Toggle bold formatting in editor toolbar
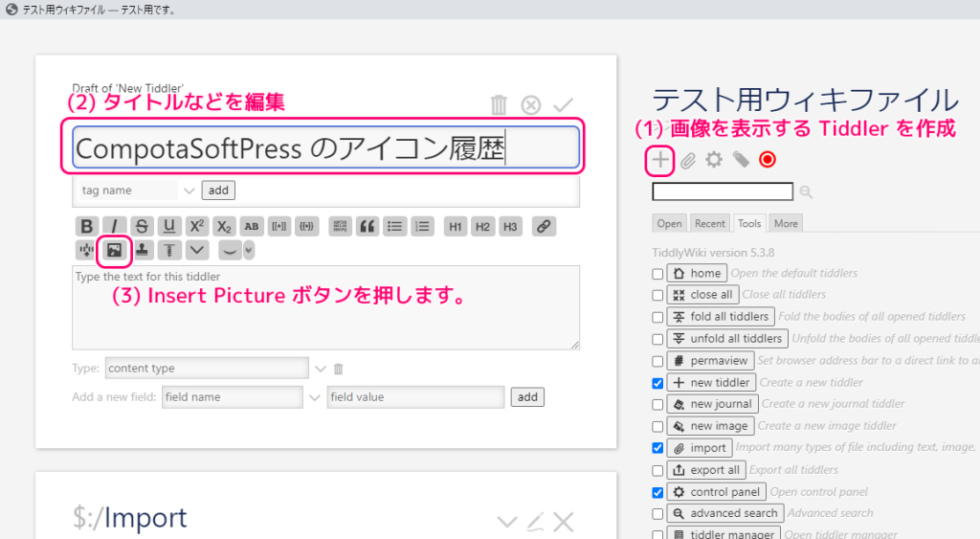 pos(87,226)
